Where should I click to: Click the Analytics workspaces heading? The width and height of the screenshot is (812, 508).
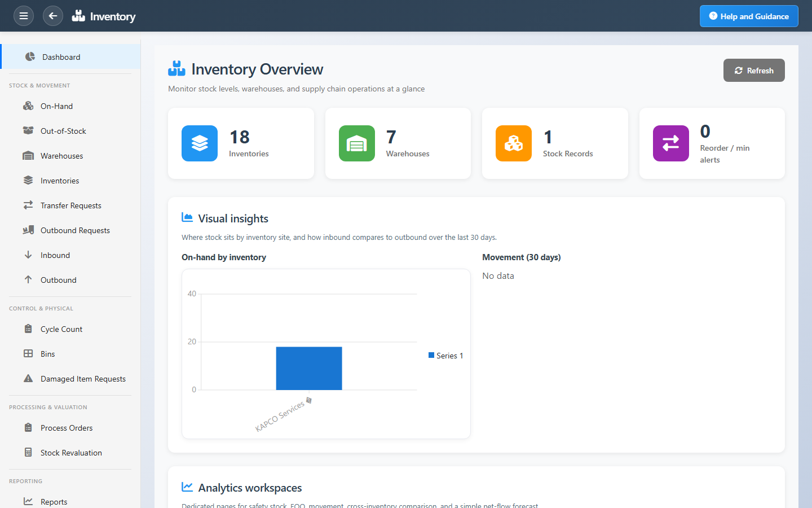pos(250,488)
